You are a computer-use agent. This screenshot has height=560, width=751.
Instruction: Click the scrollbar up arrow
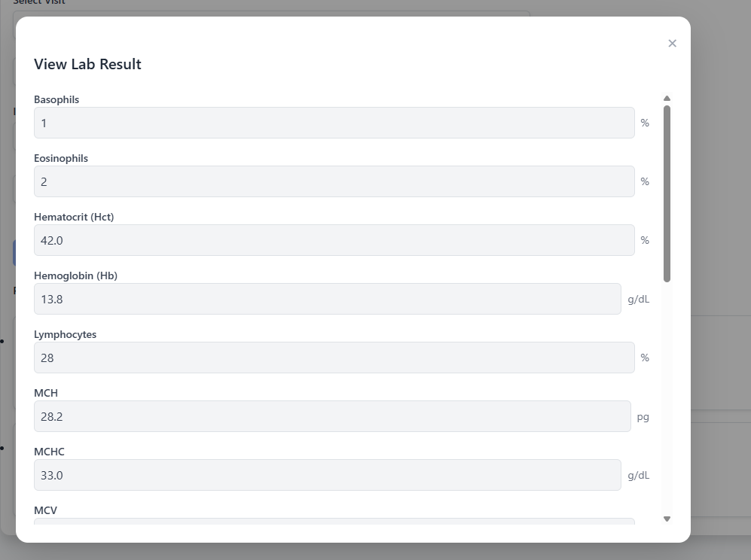coord(667,99)
